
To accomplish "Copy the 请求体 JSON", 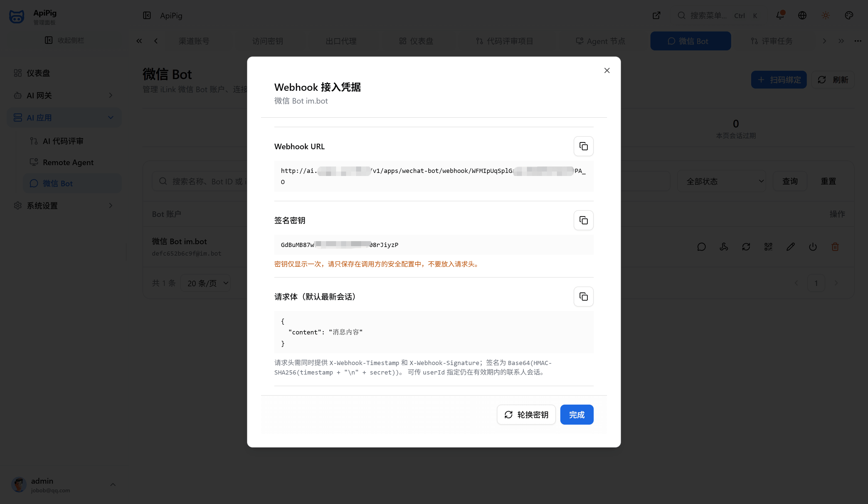I will coord(583,297).
